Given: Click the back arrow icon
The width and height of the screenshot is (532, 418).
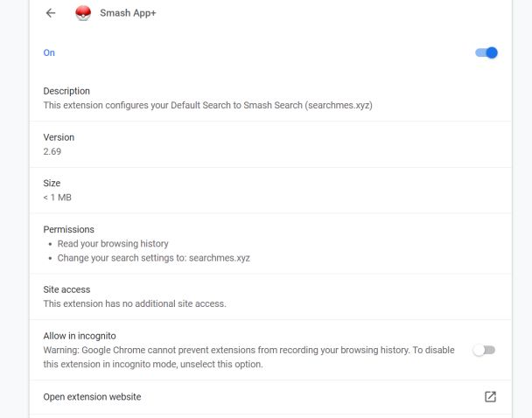Looking at the screenshot, I should coord(51,13).
